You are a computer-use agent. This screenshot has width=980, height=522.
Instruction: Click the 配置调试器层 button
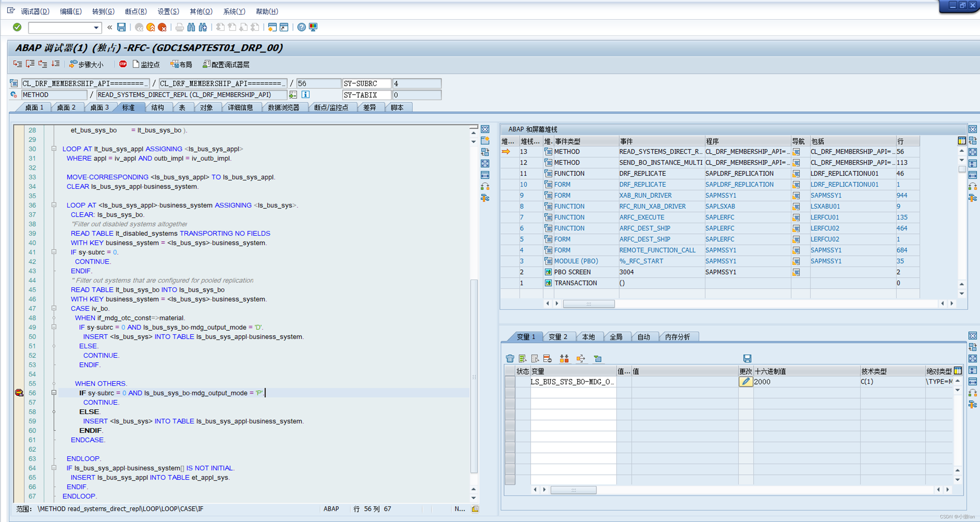[x=226, y=64]
